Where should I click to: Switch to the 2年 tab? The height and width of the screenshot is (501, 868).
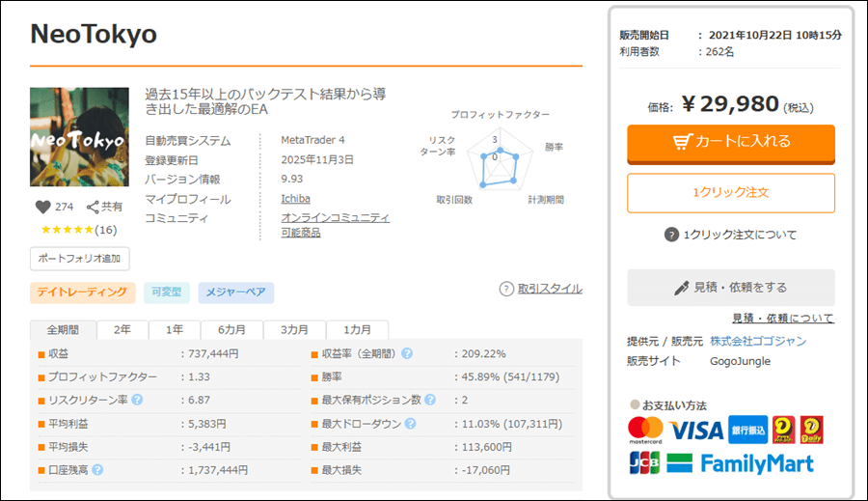[x=122, y=330]
